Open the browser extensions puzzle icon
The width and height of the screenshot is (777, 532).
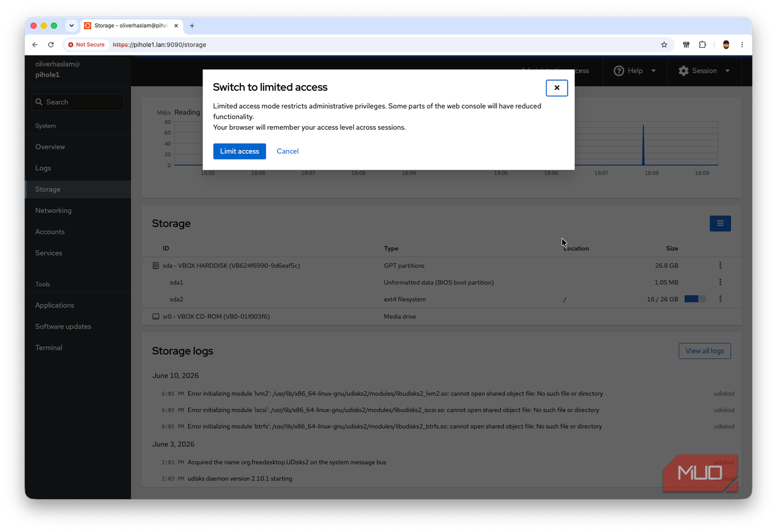pos(703,45)
